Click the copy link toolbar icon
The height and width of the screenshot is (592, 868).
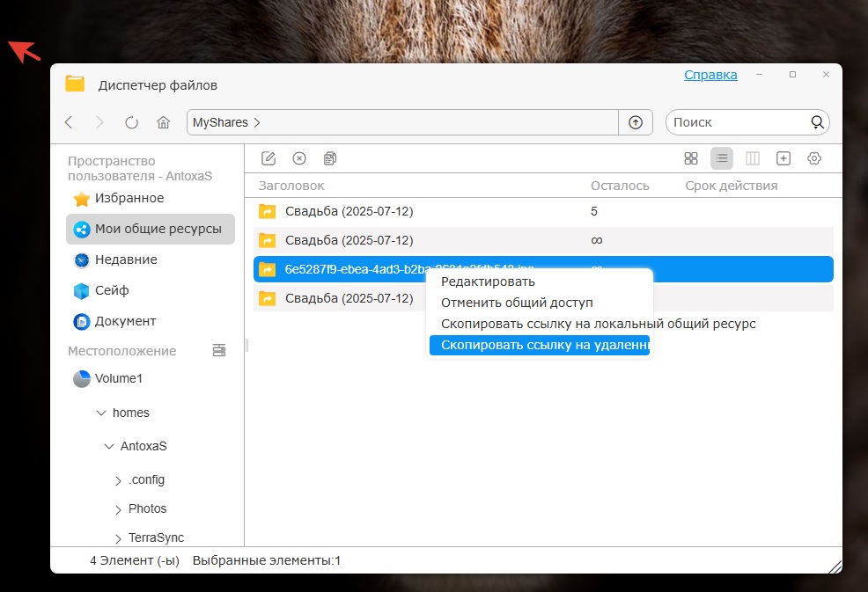coord(330,159)
